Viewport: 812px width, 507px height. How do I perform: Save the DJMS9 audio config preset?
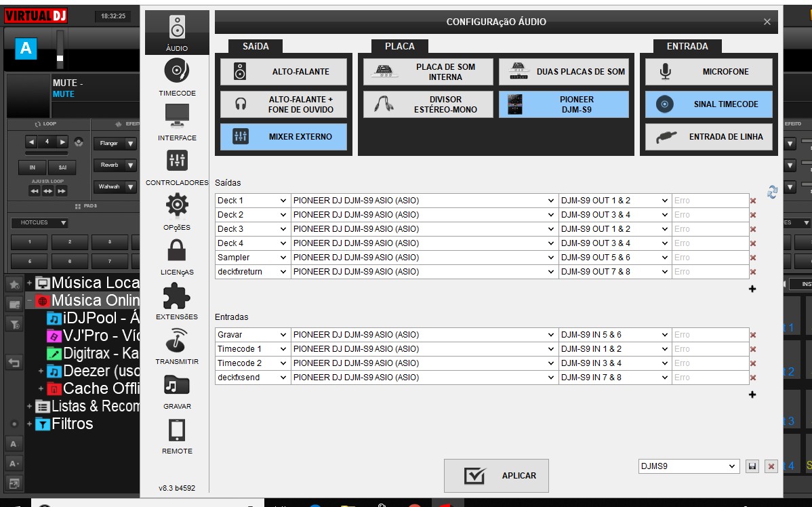click(752, 466)
